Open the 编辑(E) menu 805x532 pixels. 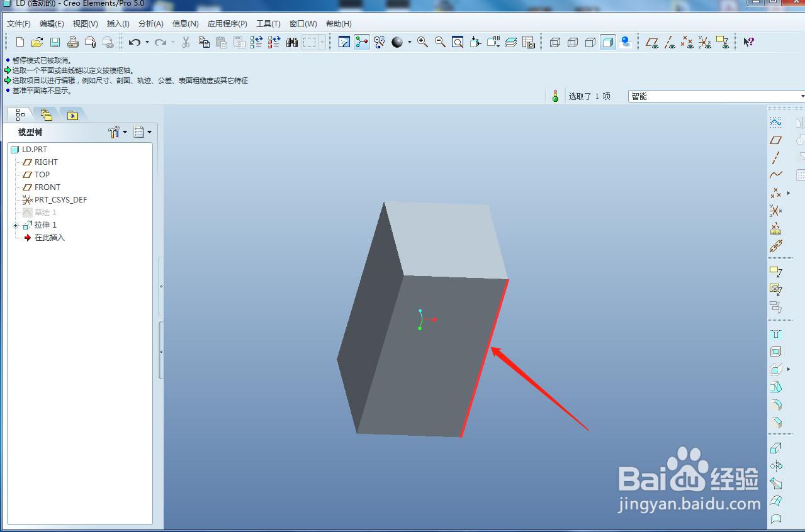pos(52,24)
